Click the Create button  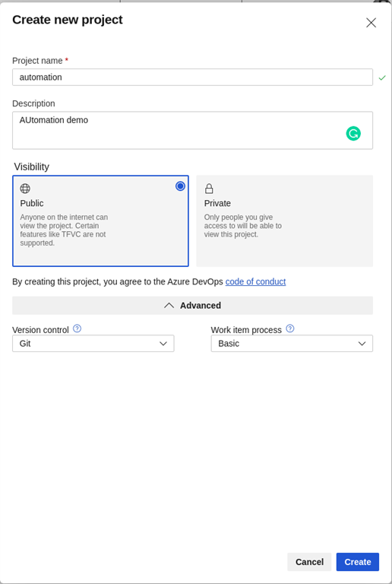click(x=357, y=562)
